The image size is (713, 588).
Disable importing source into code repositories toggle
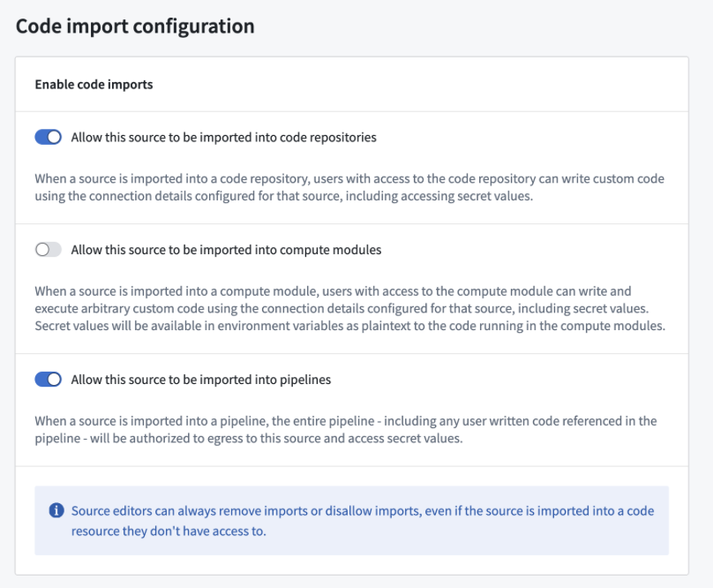pos(49,137)
